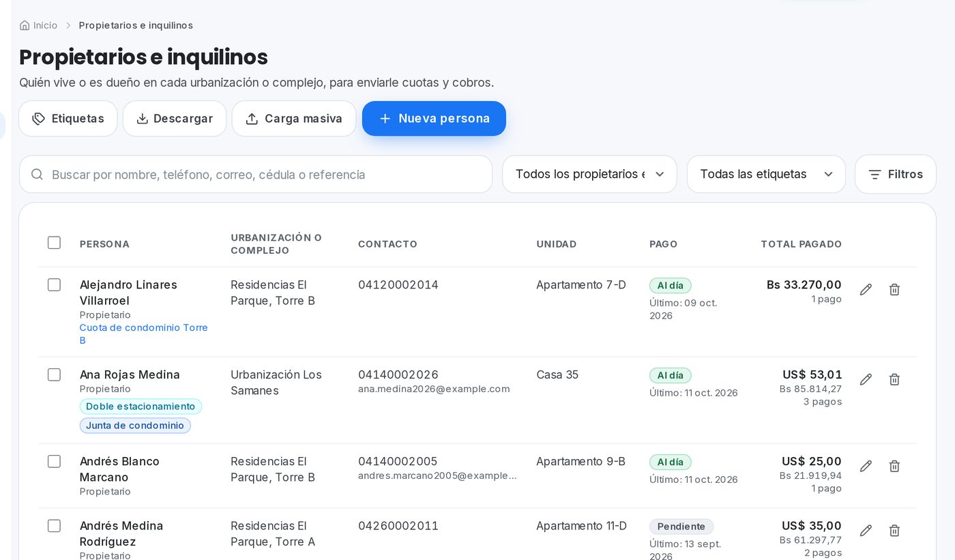Click the Pendiente status badge
The height and width of the screenshot is (560, 955).
[681, 527]
